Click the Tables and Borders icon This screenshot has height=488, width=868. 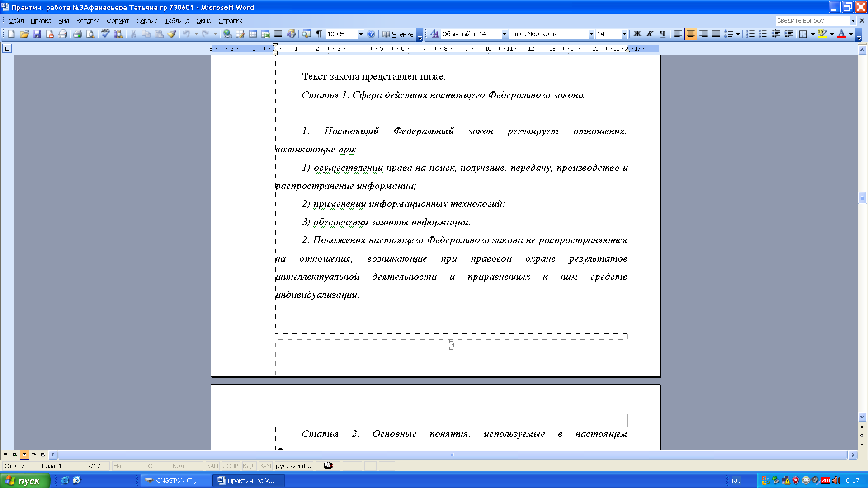click(241, 34)
